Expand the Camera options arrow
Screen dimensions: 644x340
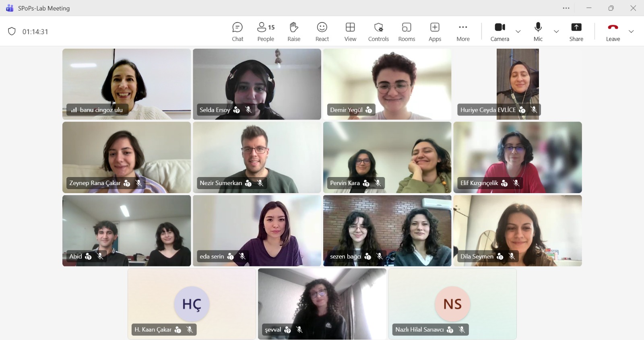pos(518,31)
